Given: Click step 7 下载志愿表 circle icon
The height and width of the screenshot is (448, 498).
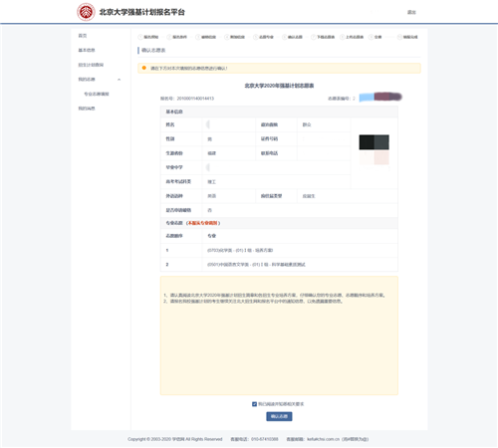Looking at the screenshot, I should click(313, 37).
